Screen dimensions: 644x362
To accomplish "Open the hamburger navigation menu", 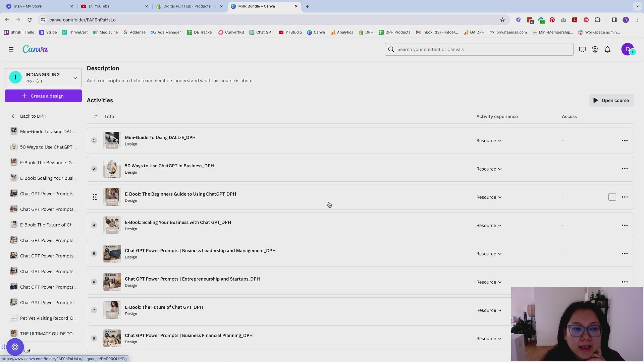I will (x=11, y=49).
